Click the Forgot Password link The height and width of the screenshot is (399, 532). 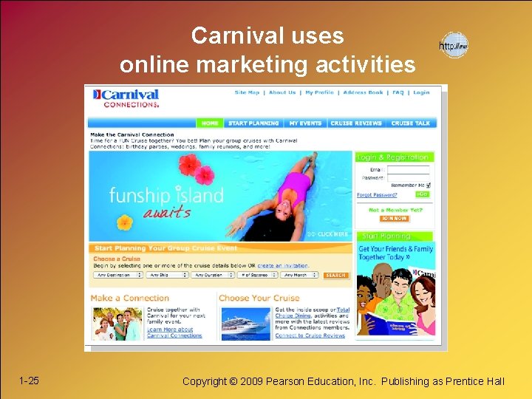tap(377, 195)
